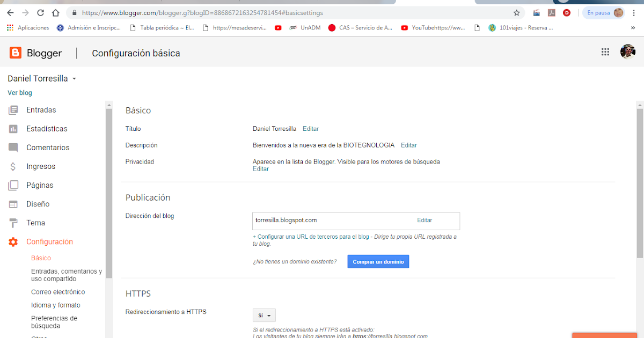Open the Redireccionamiento a HTTPS Sí dropdown
Image resolution: width=644 pixels, height=338 pixels.
[264, 315]
